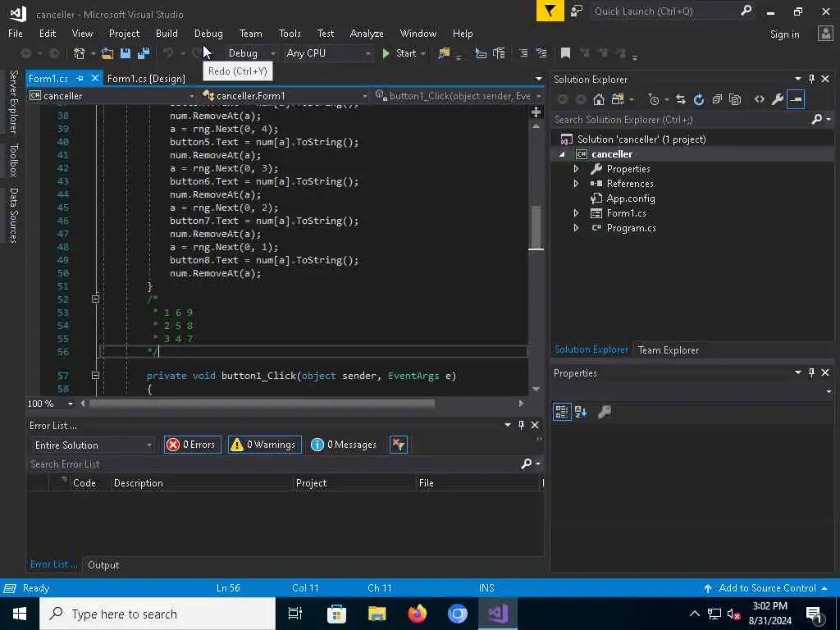Expand the Form1.cs node

pos(577,213)
